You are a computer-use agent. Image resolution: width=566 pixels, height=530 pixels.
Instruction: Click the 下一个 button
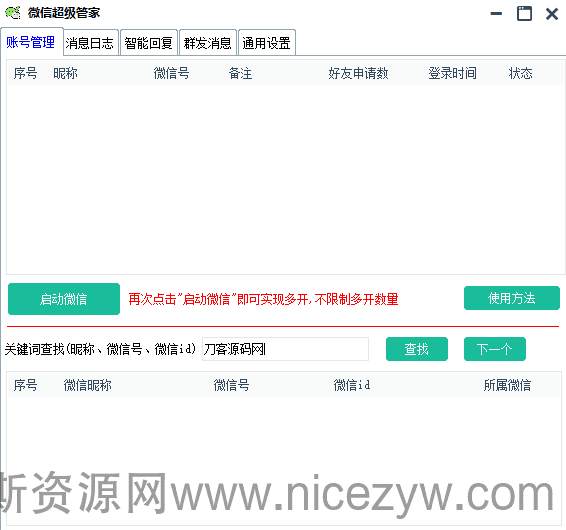point(495,349)
